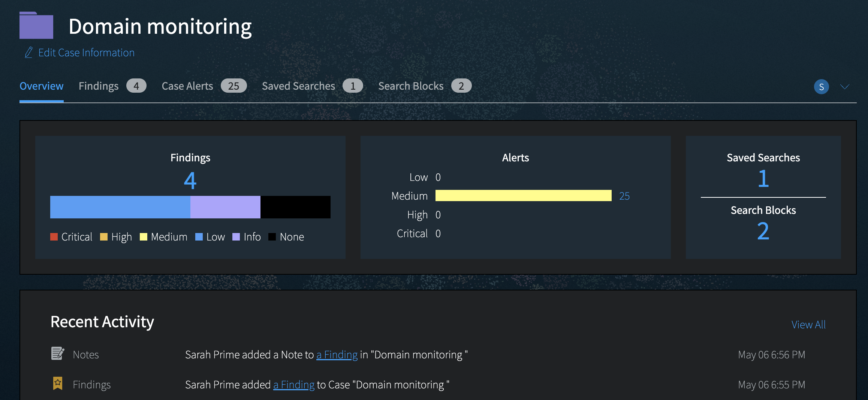Click the yellow Medium alerts bar
The width and height of the screenshot is (868, 400).
[x=523, y=195]
